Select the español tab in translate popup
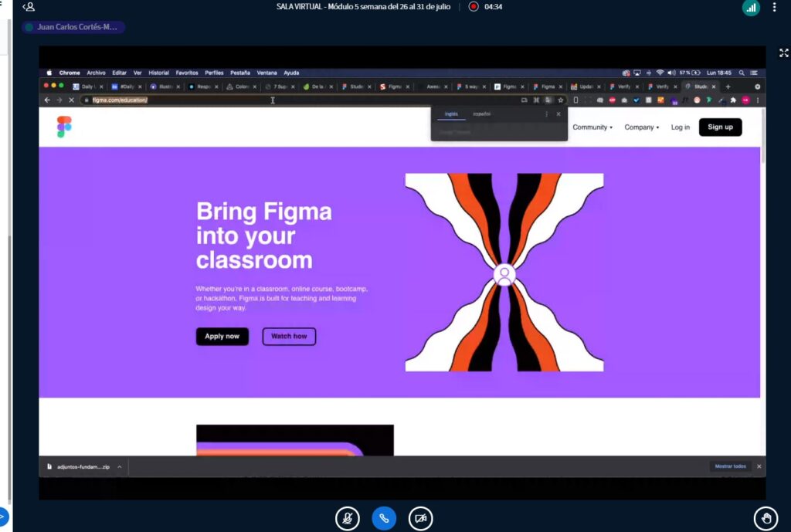 coord(481,114)
